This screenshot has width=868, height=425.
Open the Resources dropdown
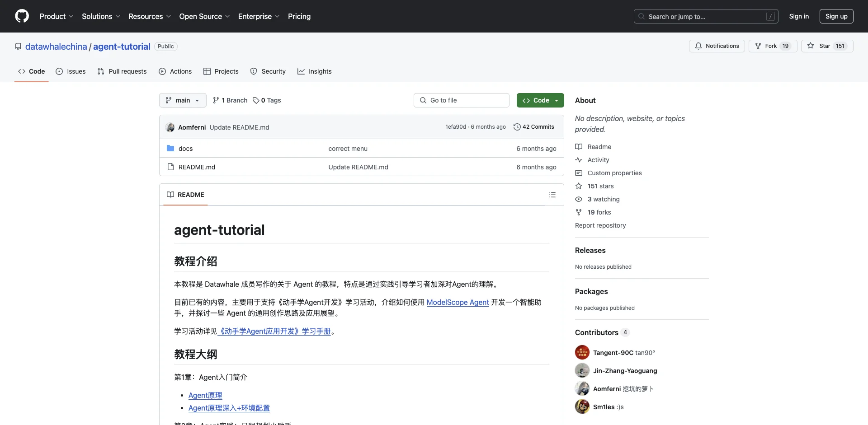(150, 16)
